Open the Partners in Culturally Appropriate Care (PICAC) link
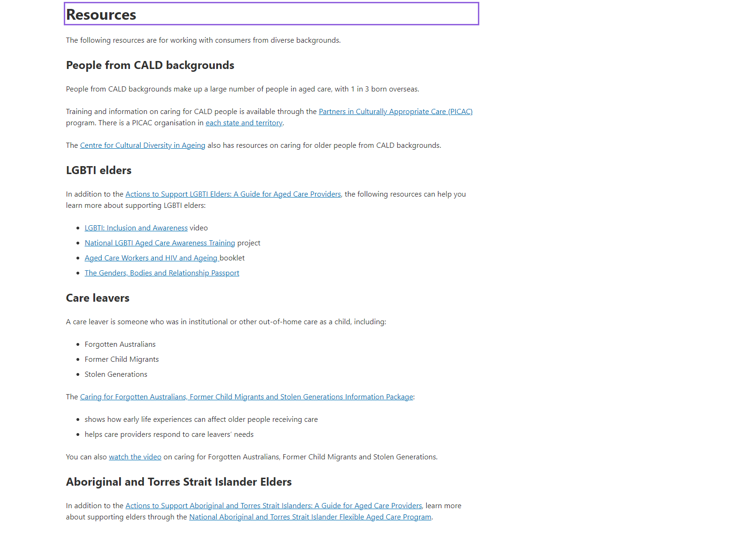This screenshot has width=756, height=549. pos(395,112)
